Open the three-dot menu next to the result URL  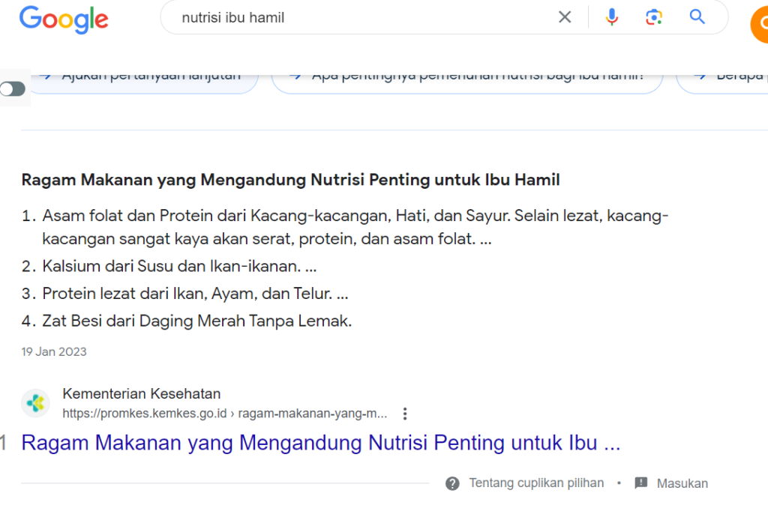click(x=405, y=414)
